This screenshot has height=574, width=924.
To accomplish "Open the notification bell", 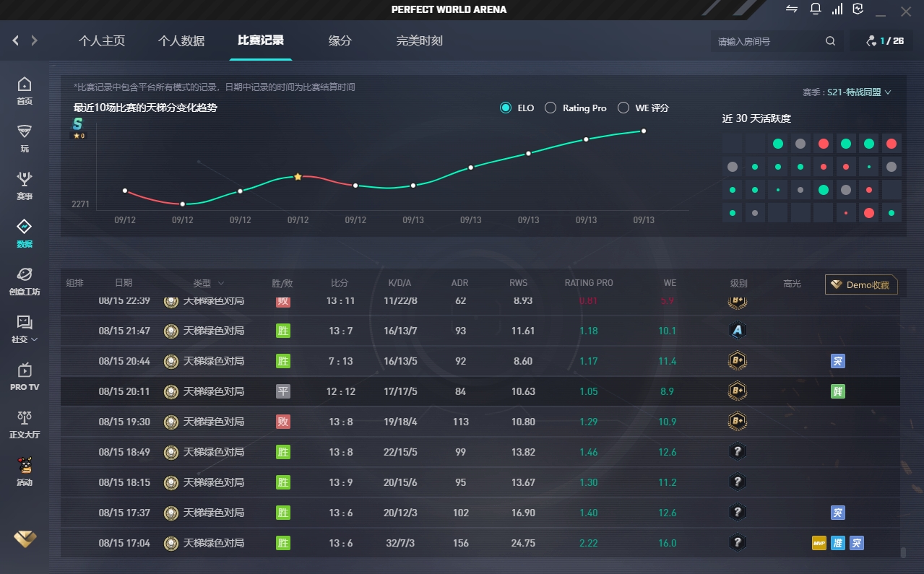I will click(x=816, y=9).
